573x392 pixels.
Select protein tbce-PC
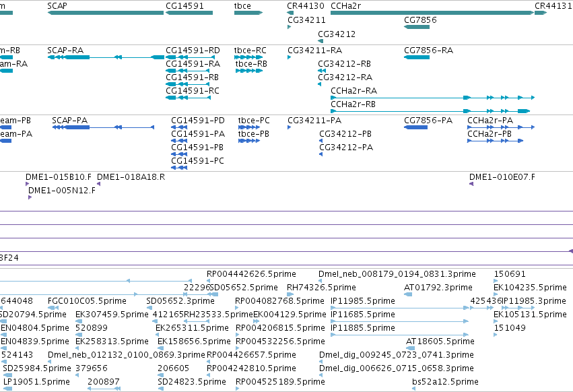point(254,121)
